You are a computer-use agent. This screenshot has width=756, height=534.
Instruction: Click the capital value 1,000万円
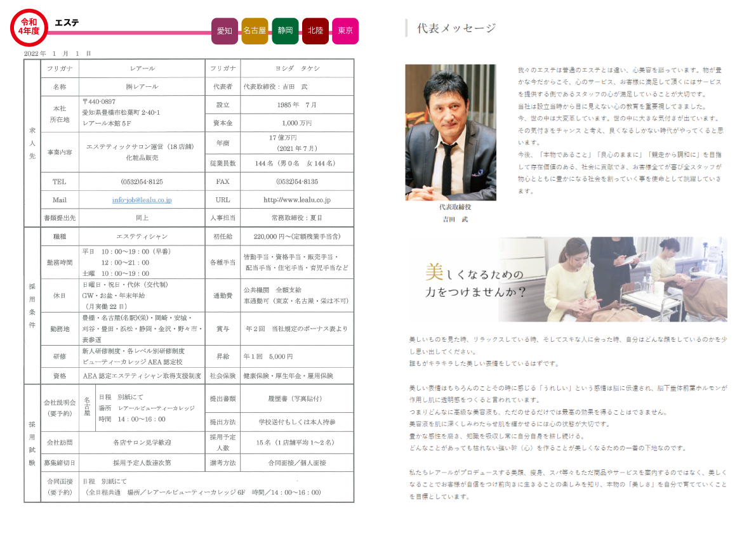[x=297, y=123]
